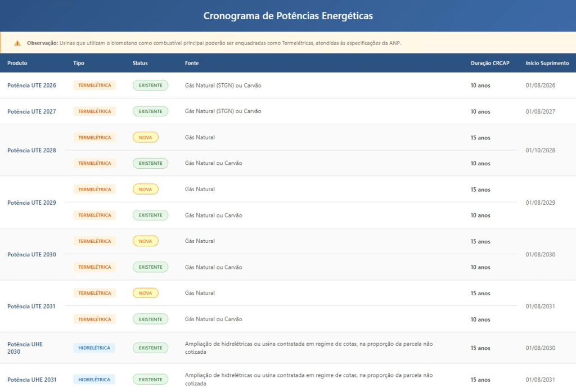The image size is (576, 392).
Task: Click the Produto column header
Action: [17, 63]
